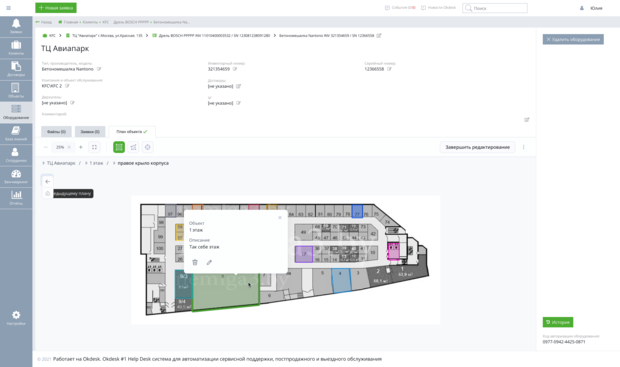The width and height of the screenshot is (620, 367).
Task: Open the Оборудование section in the sidebar
Action: (16, 112)
